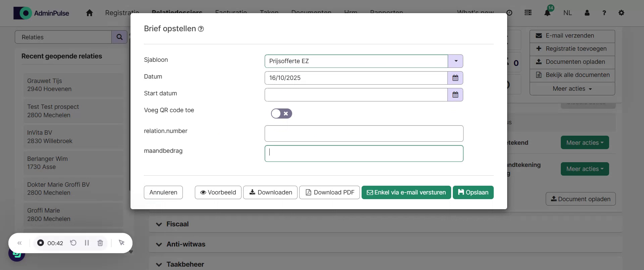Screen dimensions: 644x270
Task: Click the Voorbeeld preview button
Action: coord(218,192)
